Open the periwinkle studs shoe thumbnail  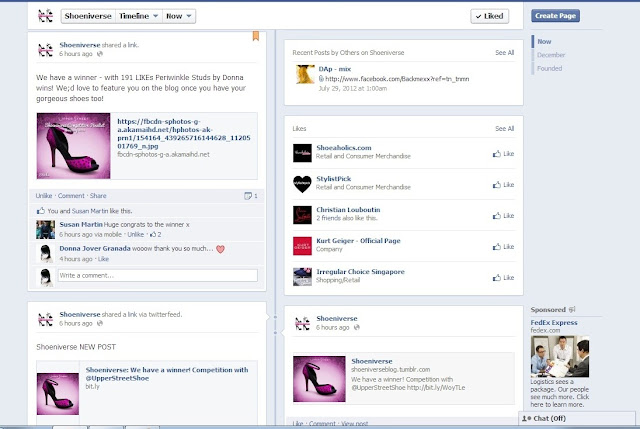pos(73,146)
